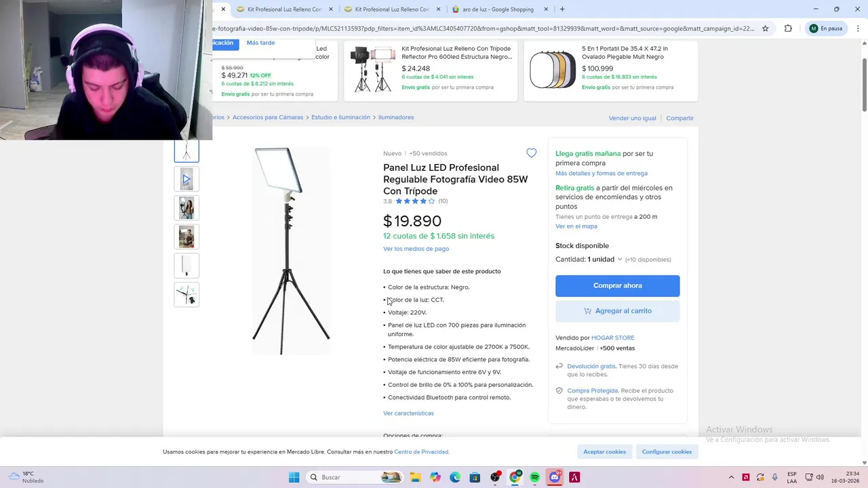
Task: Close the 'aro de luz - Google Shopping' tab
Action: click(546, 9)
